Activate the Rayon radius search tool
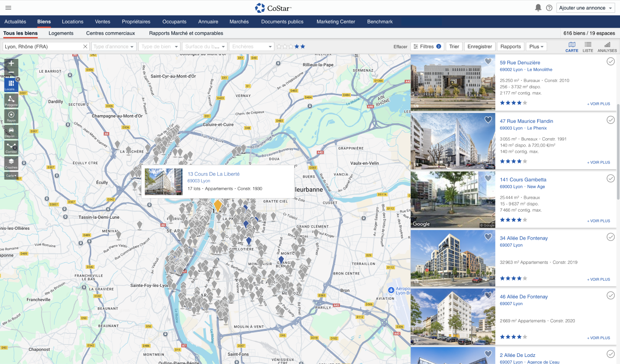 (x=11, y=116)
